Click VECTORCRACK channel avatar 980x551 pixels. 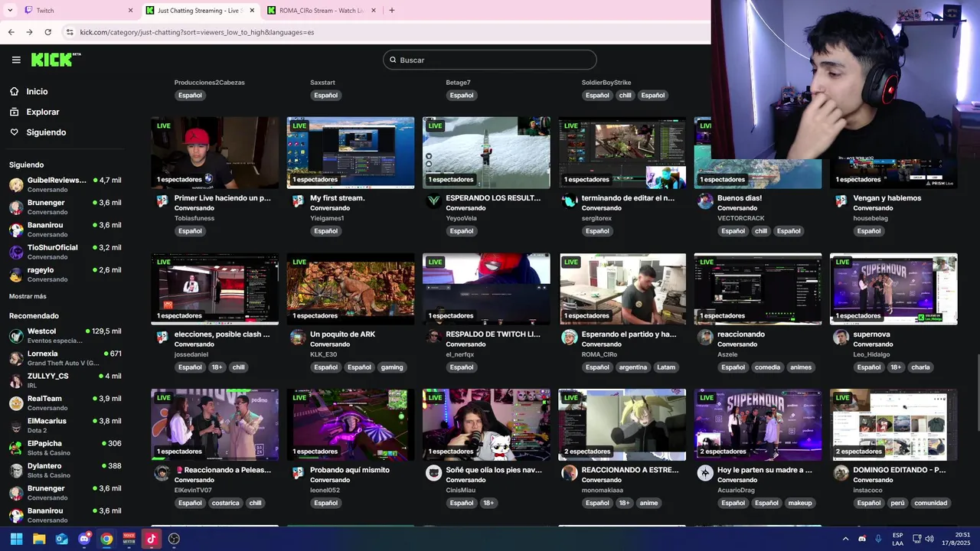(705, 201)
